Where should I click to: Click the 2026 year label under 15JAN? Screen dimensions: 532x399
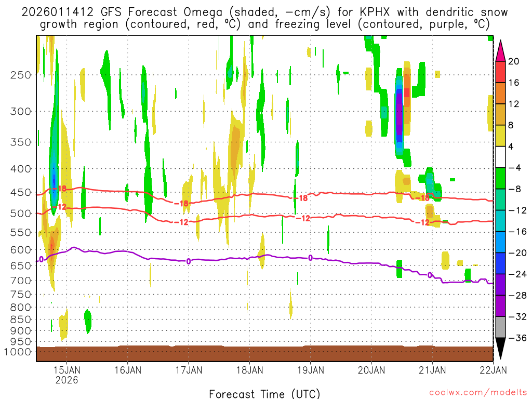coord(67,380)
